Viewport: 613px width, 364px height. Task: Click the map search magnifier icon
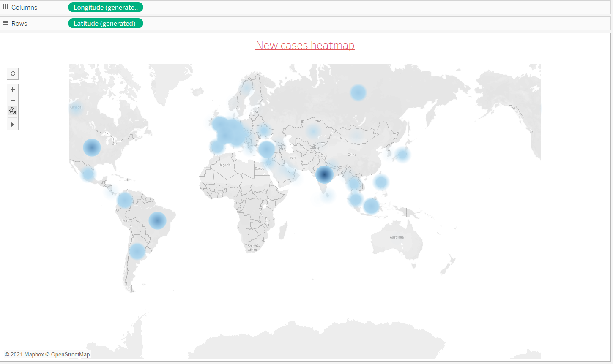click(x=13, y=74)
